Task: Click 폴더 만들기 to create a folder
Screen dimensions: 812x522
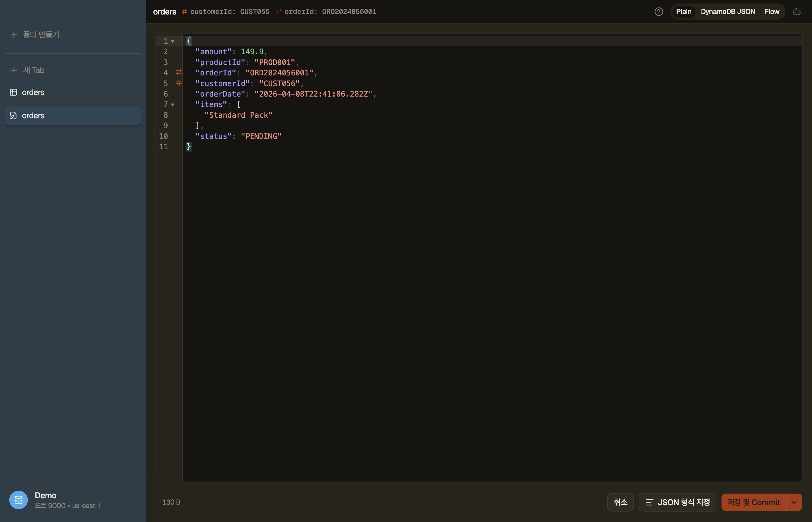Action: [73, 35]
